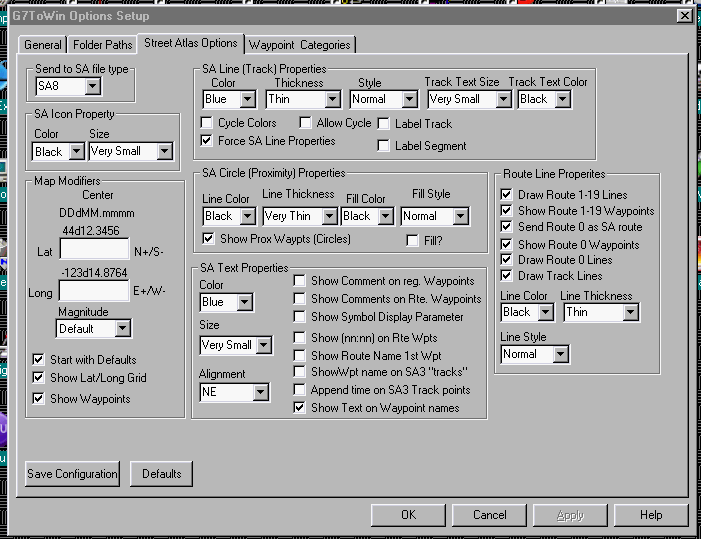
Task: Open the Send to SA file type dropdown
Action: point(92,87)
